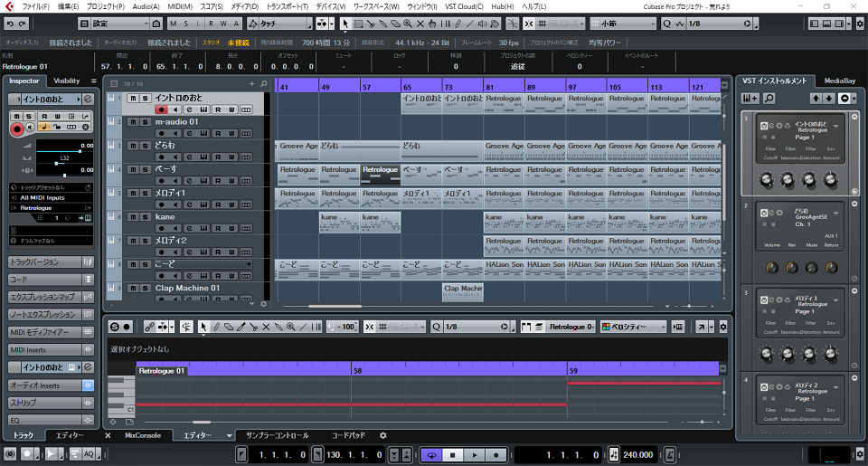Select the color paint bucket tool
Viewport: 868px width, 466px height.
[x=495, y=24]
